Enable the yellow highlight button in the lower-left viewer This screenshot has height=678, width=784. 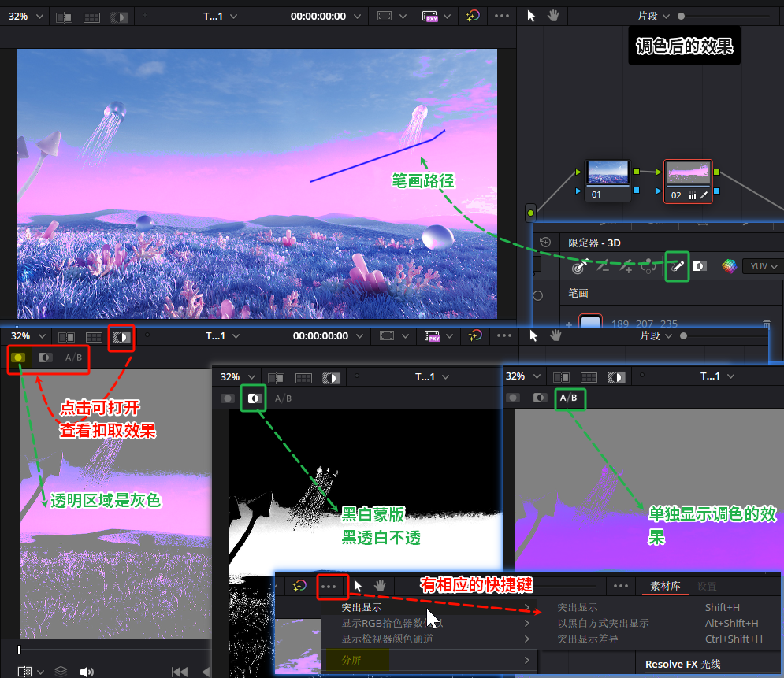(18, 358)
